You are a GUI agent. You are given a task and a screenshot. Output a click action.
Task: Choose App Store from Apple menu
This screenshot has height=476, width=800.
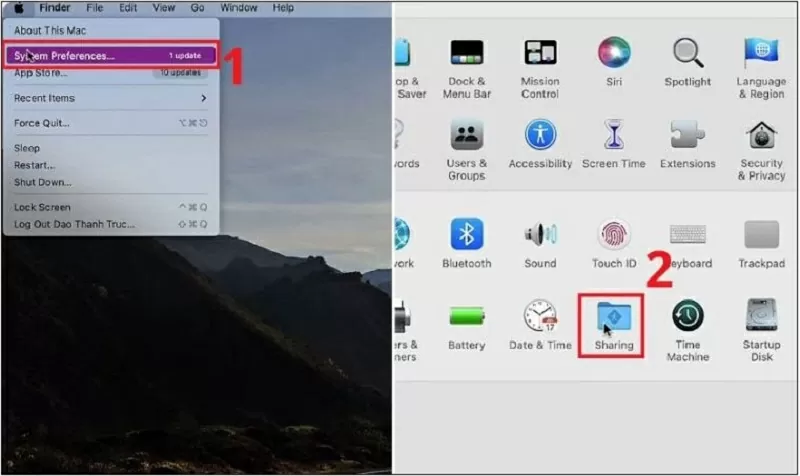point(111,73)
